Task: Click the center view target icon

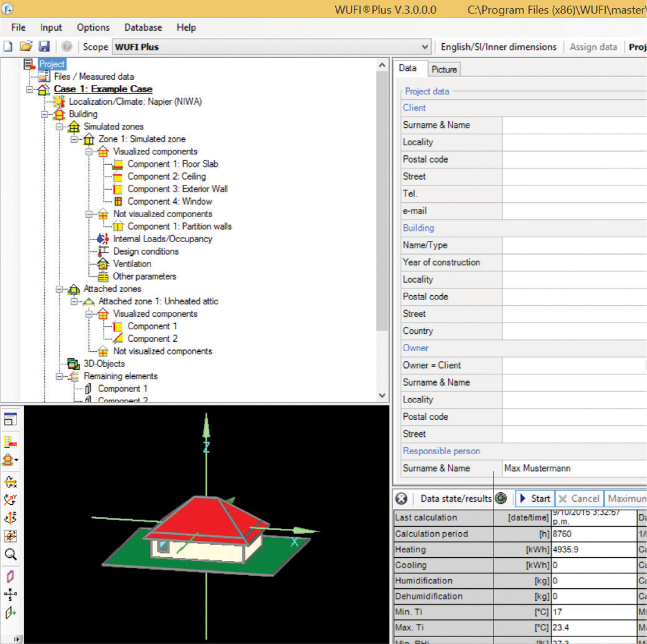Action: coord(10,536)
